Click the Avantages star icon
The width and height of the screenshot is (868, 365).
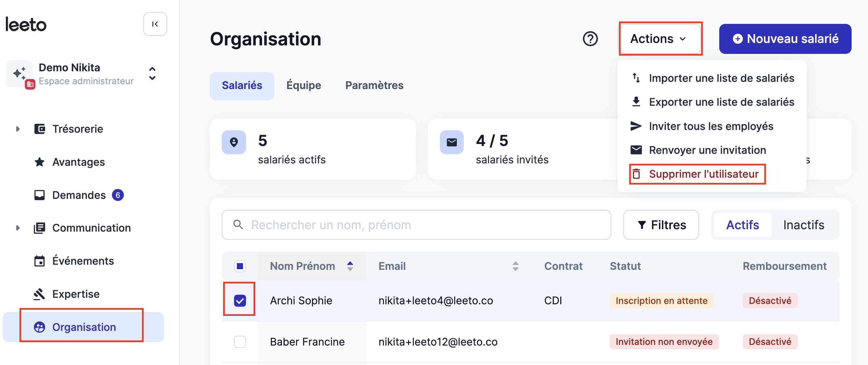click(x=40, y=162)
